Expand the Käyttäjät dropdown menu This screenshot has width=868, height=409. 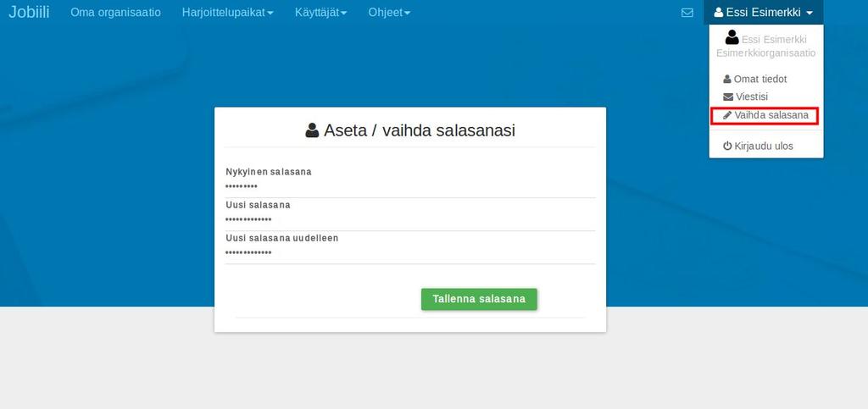click(321, 12)
